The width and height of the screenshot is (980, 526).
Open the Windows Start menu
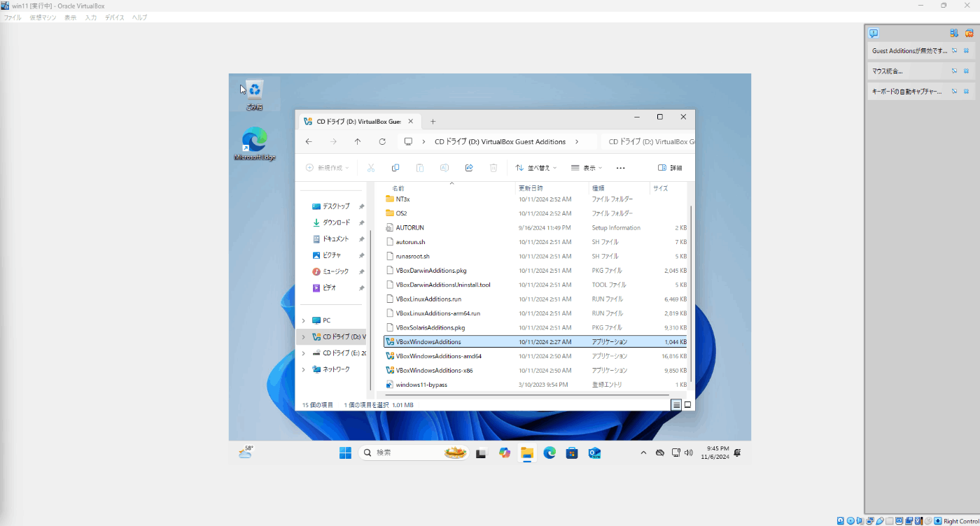coord(345,453)
